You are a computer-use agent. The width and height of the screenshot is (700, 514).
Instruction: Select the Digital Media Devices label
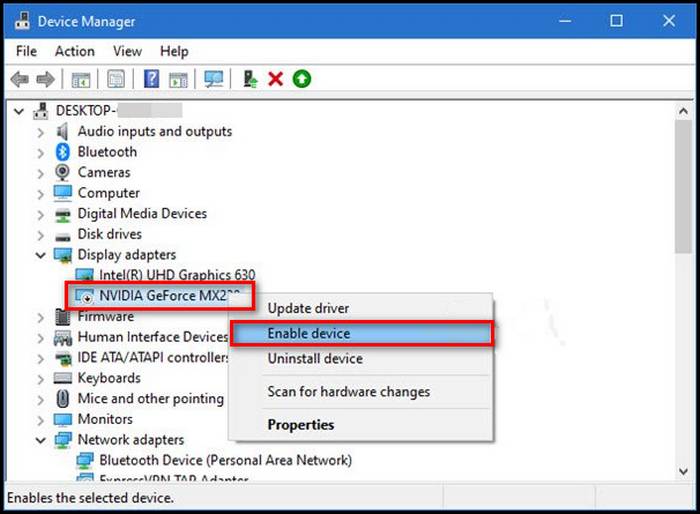142,213
